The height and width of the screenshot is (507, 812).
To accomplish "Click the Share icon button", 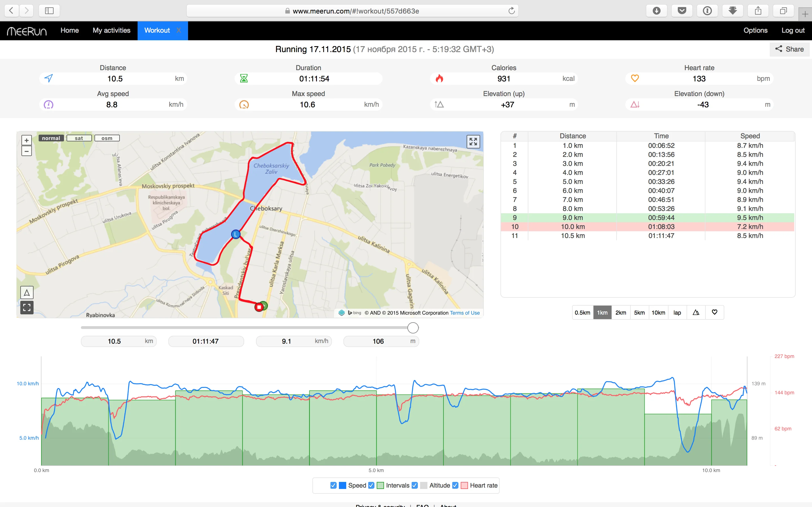I will click(x=789, y=49).
